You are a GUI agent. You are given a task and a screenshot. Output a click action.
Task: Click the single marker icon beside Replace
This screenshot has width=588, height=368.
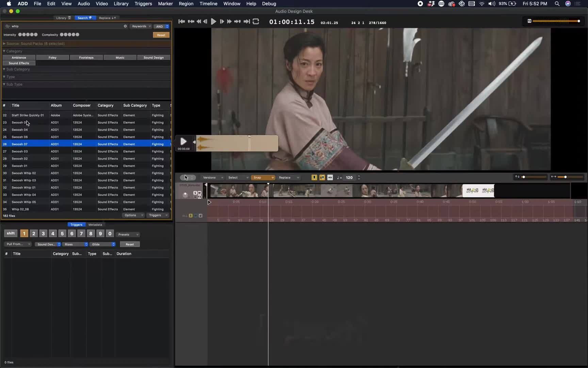pos(314,178)
